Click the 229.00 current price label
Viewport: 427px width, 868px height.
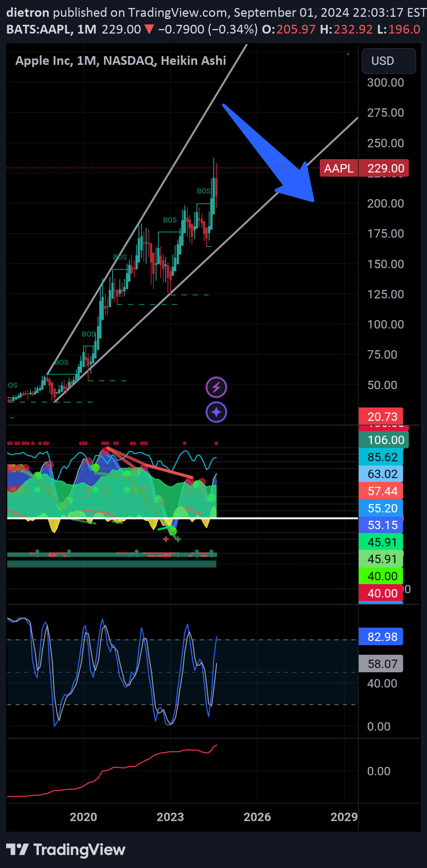(384, 168)
